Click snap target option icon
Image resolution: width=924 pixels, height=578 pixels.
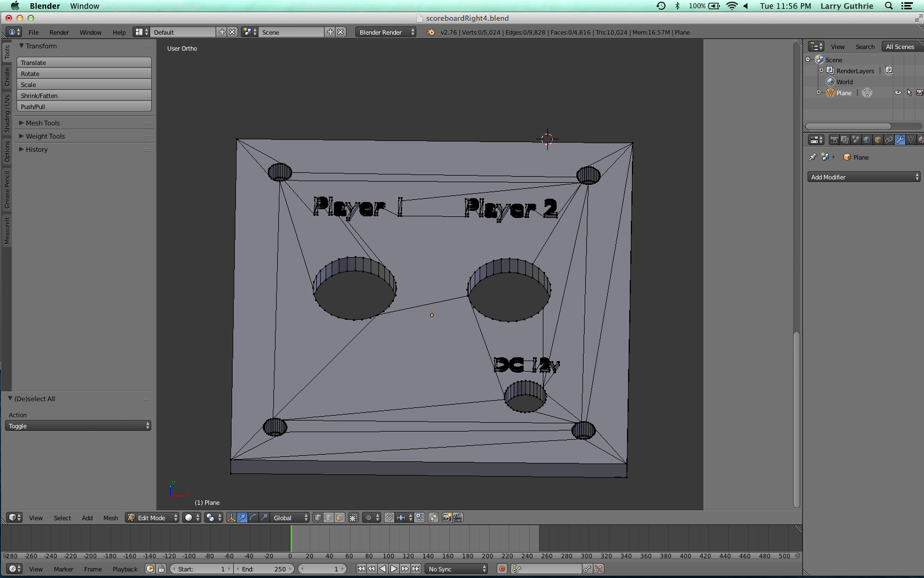[420, 517]
